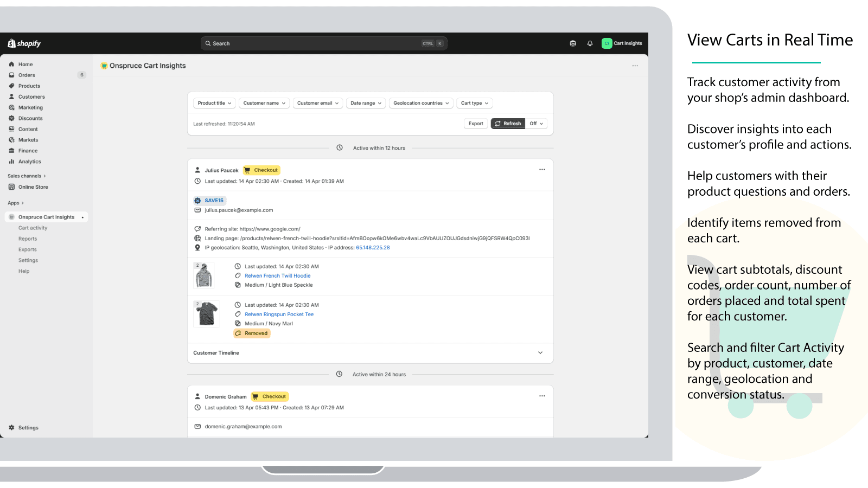Open the Customer email filter dropdown

pyautogui.click(x=318, y=103)
